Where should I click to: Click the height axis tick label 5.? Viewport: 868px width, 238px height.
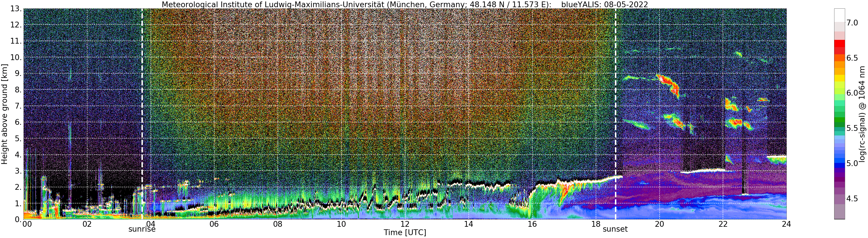18,139
